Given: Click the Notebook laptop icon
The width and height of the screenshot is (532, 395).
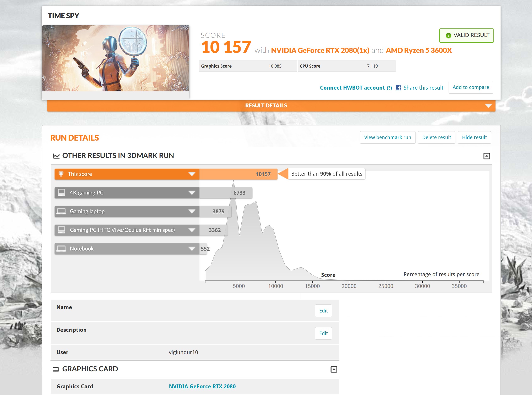Looking at the screenshot, I should pyautogui.click(x=61, y=249).
